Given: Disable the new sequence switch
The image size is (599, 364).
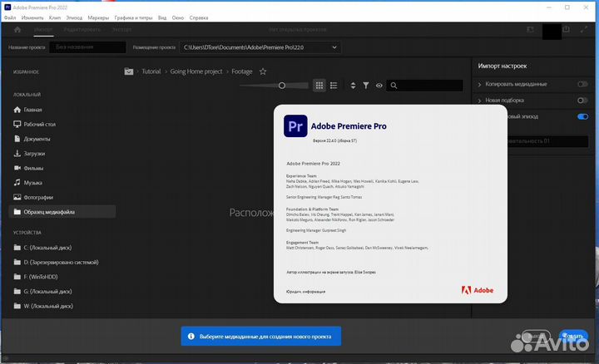Looking at the screenshot, I should pyautogui.click(x=582, y=116).
